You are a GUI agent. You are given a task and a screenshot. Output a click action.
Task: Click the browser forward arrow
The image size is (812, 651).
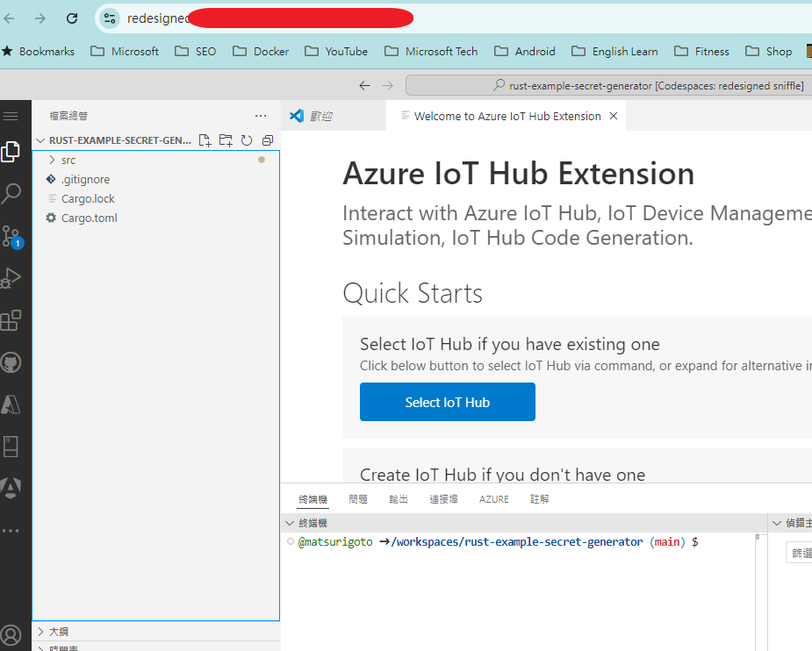coord(40,18)
